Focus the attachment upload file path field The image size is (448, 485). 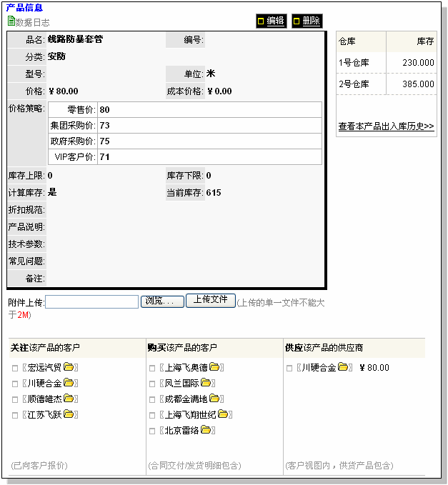click(92, 302)
